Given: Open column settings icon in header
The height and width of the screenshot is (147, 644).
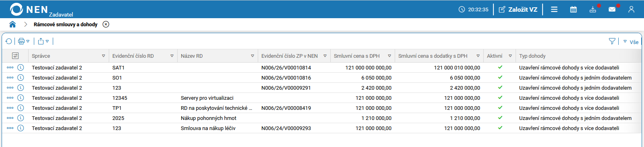Looking at the screenshot, I should pos(15,56).
